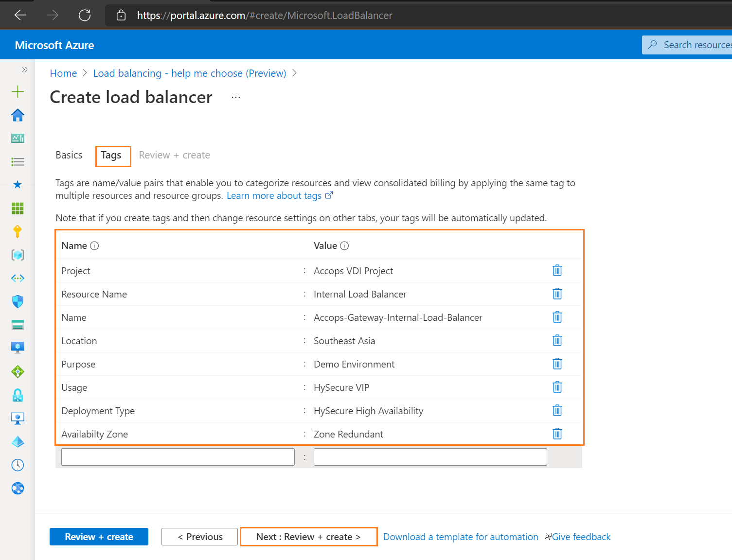732x560 pixels.
Task: Delete the Project tag
Action: pyautogui.click(x=557, y=270)
